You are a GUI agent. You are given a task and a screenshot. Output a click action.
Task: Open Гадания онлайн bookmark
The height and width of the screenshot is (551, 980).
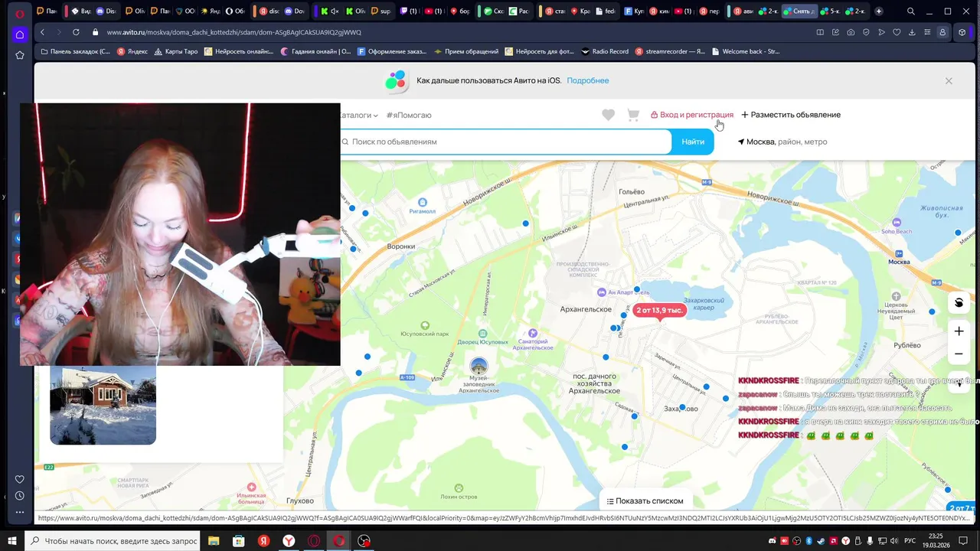(316, 51)
